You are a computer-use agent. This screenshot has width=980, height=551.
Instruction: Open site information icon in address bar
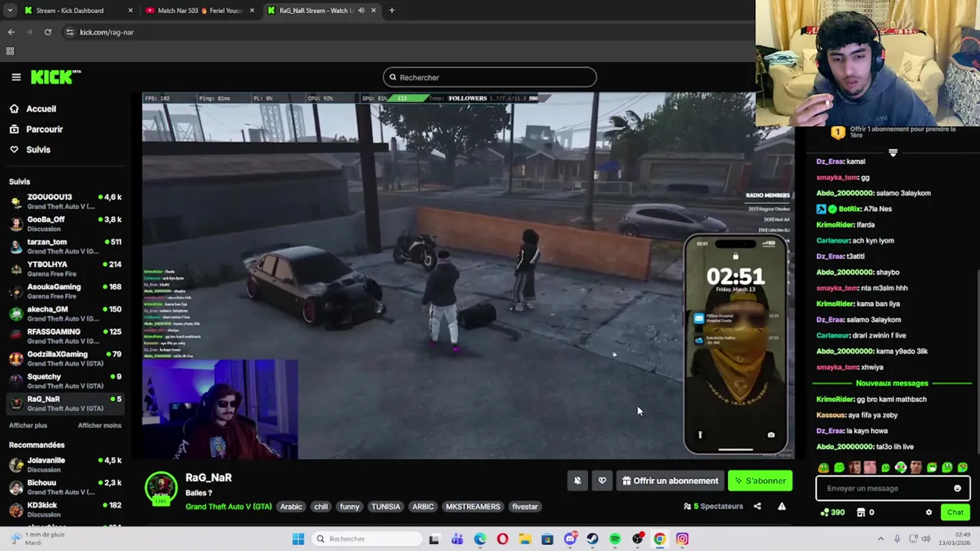[70, 32]
